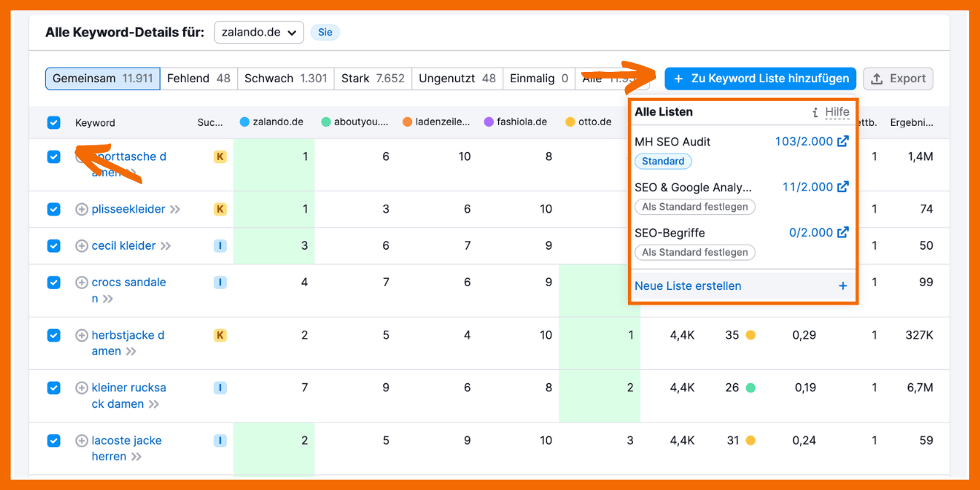Click plus icon beside crocs sandalen
Image resolution: width=980 pixels, height=490 pixels.
(82, 282)
